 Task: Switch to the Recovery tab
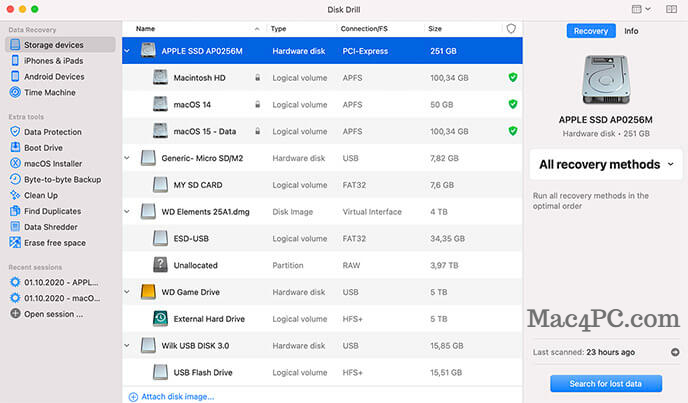(x=591, y=31)
